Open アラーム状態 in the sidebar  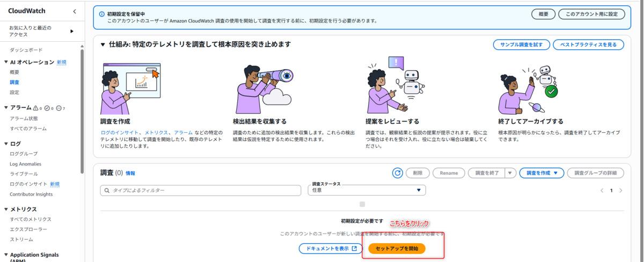(x=24, y=118)
